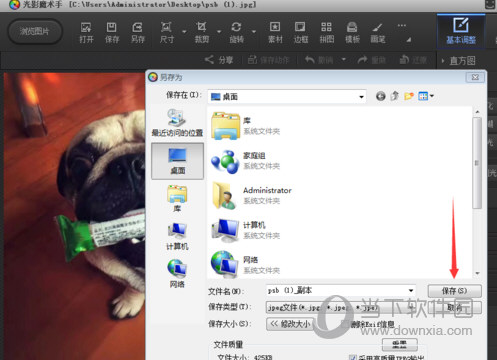
Task: Click the 修改大小 resize button
Action: 289,324
